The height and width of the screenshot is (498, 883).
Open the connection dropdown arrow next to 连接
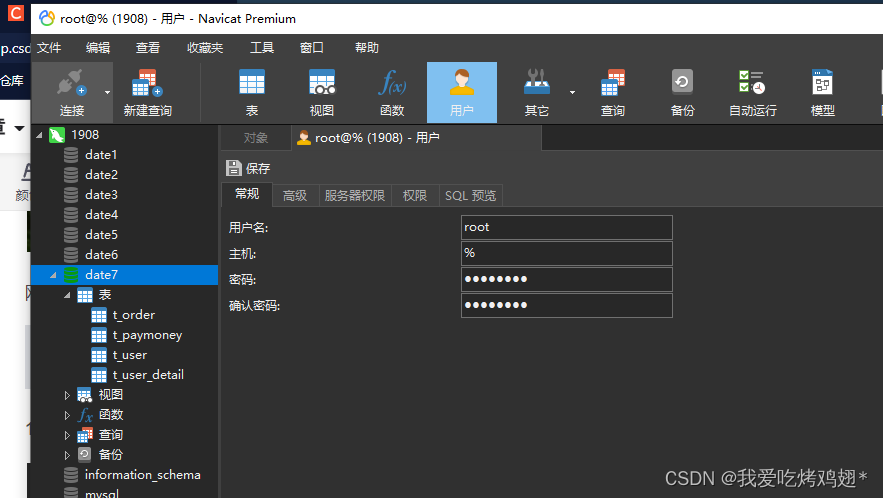pyautogui.click(x=107, y=92)
